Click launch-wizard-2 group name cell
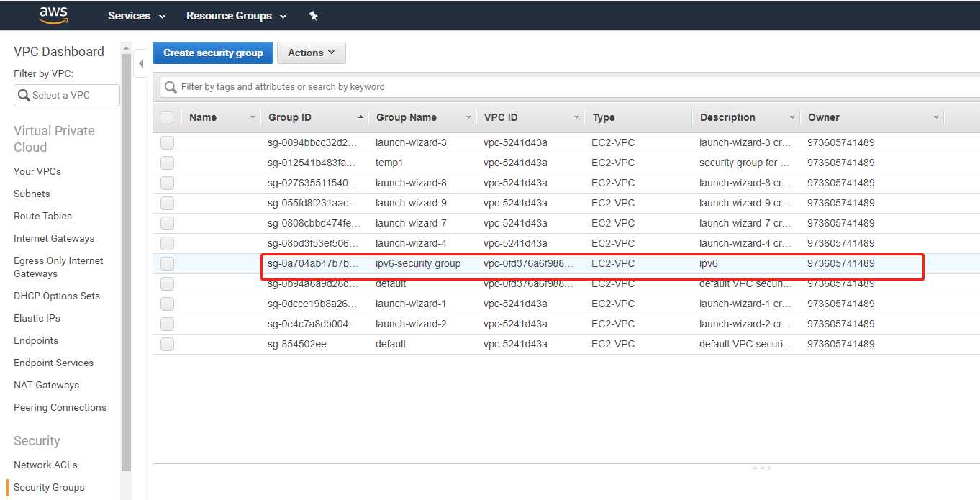Screen dimensions: 980x500 [411, 324]
